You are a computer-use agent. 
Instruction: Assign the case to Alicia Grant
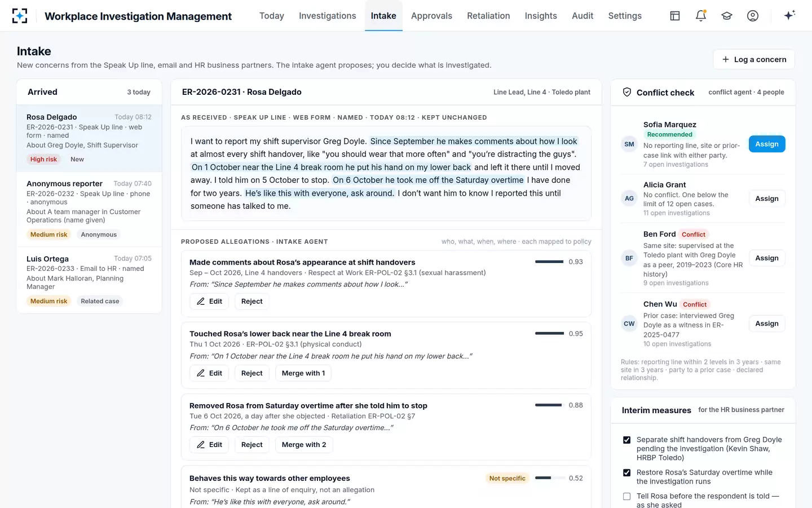(x=767, y=198)
